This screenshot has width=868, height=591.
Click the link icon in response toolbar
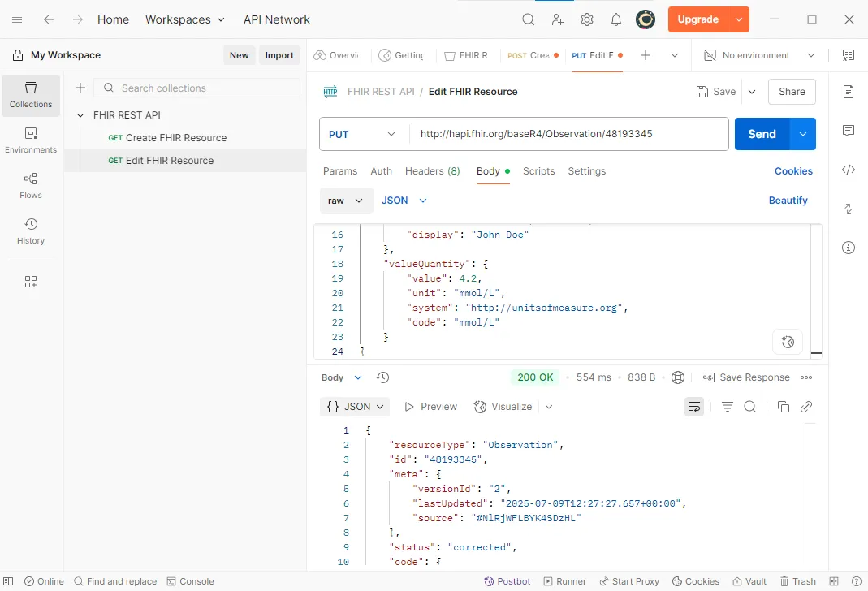tap(806, 407)
